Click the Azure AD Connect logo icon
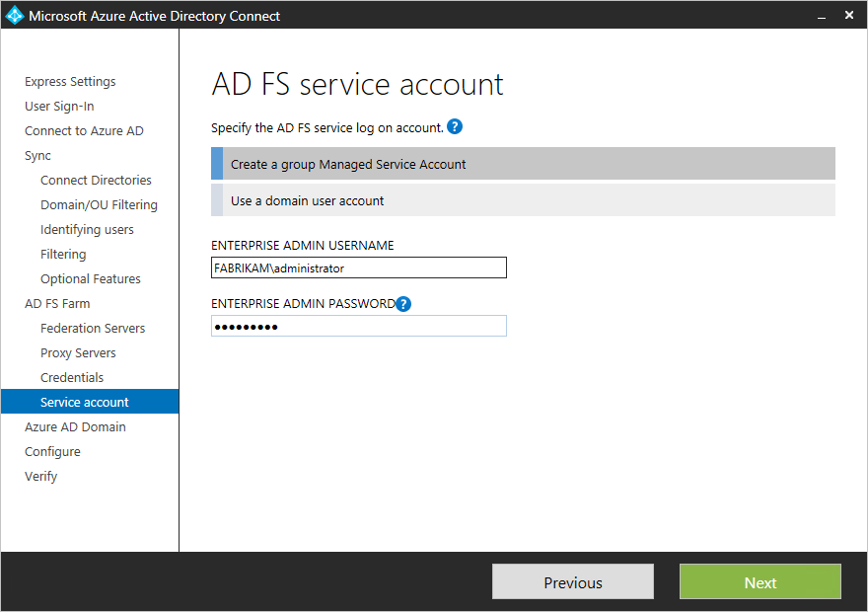Screen dimensions: 868x612 [x=15, y=16]
